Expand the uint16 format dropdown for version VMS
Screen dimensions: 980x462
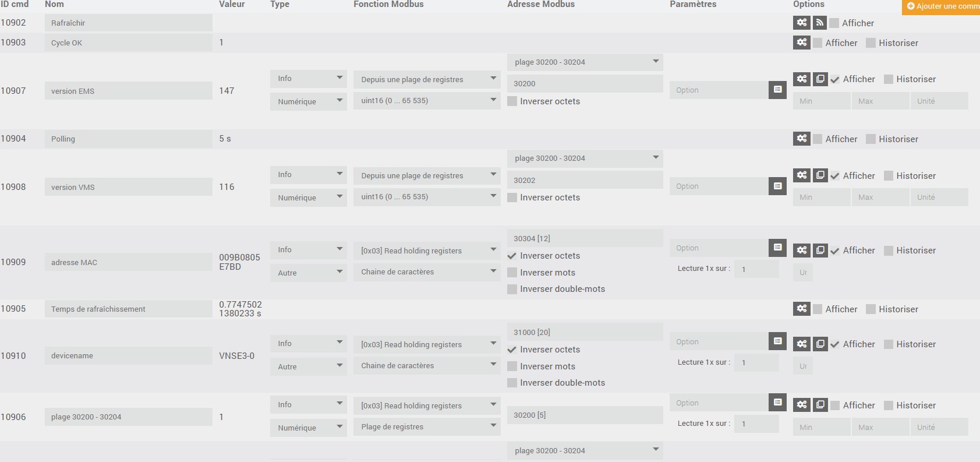point(426,197)
